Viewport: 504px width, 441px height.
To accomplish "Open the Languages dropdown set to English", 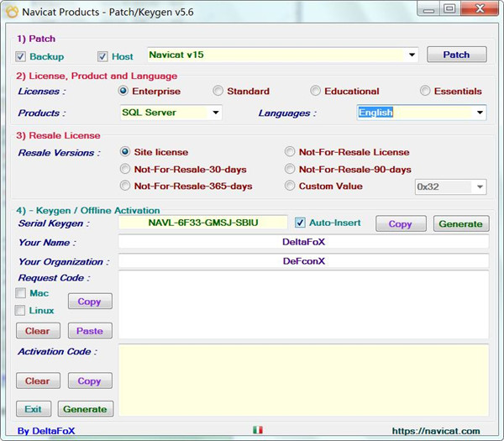I will pos(480,113).
